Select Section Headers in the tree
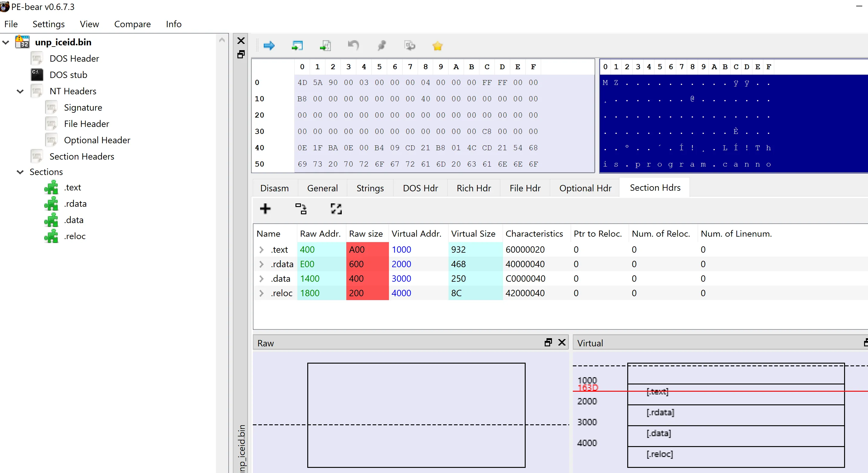The image size is (868, 473). click(x=82, y=157)
